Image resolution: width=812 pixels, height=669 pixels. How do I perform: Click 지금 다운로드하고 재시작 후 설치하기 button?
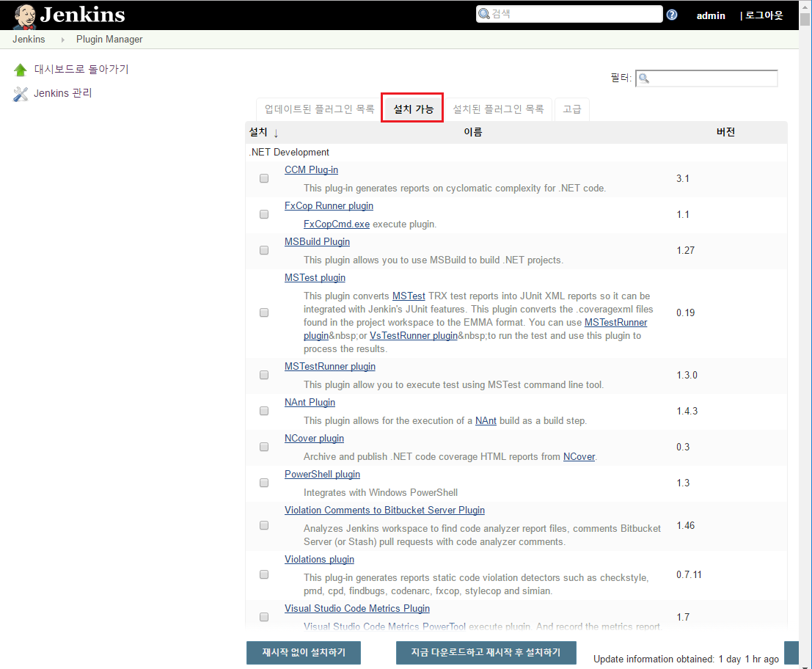[x=486, y=652]
